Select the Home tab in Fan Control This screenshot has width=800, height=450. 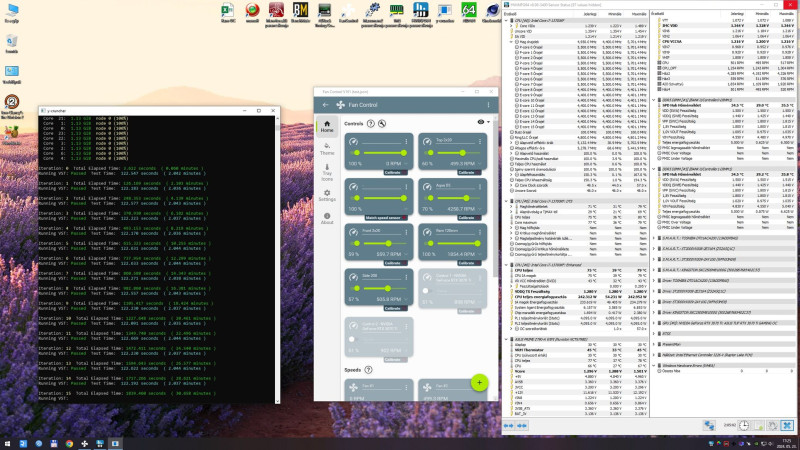pyautogui.click(x=327, y=127)
